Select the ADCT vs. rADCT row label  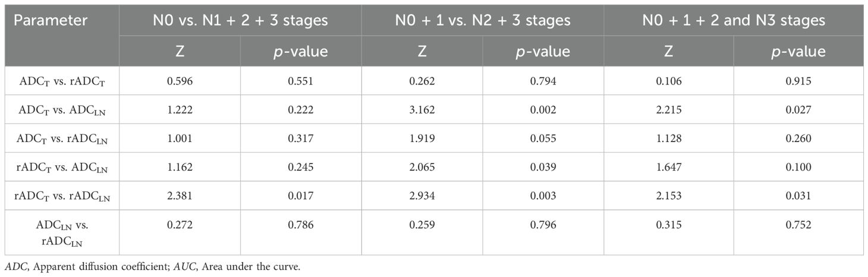point(60,81)
